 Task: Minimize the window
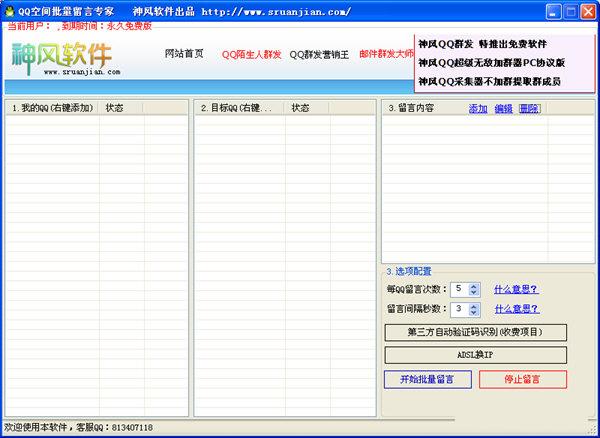(552, 12)
